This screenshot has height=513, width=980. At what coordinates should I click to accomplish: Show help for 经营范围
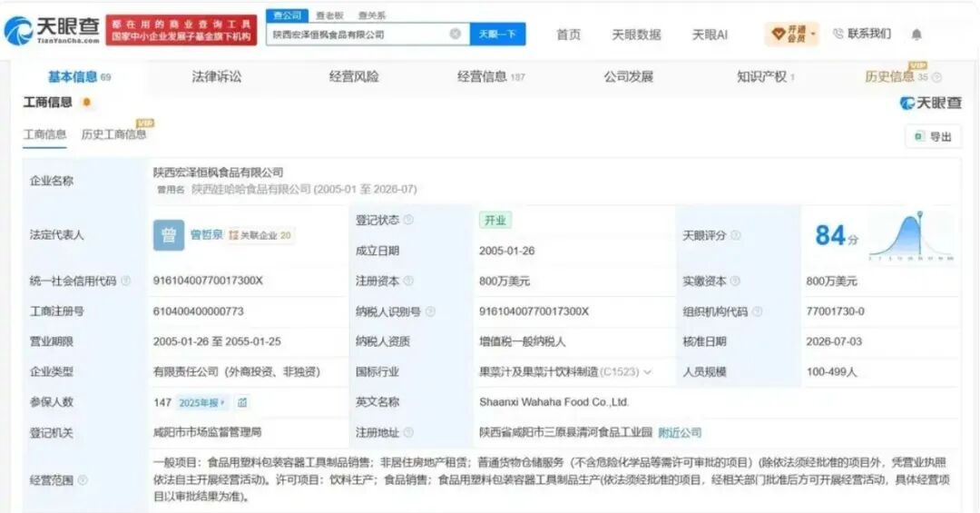pos(83,480)
